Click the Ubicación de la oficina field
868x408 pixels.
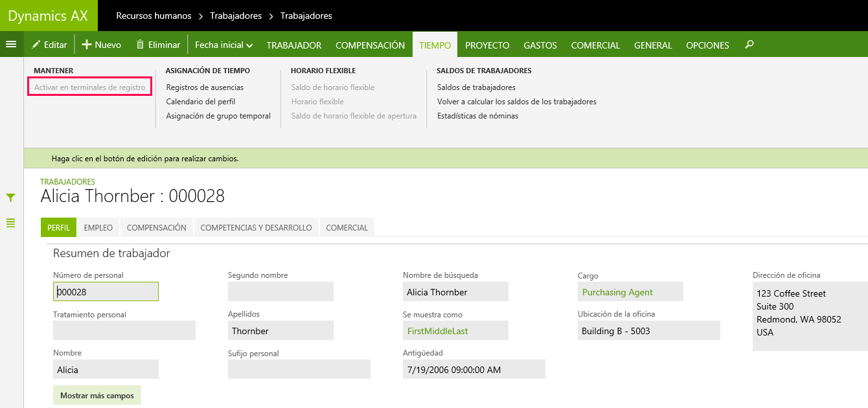pos(649,330)
